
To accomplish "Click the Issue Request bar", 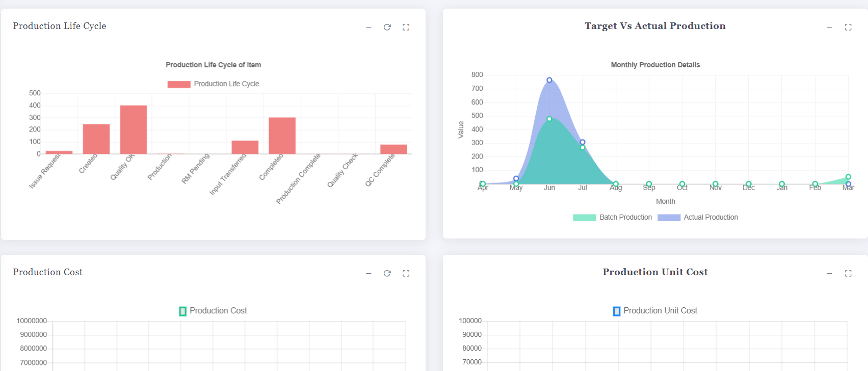I will (x=59, y=152).
